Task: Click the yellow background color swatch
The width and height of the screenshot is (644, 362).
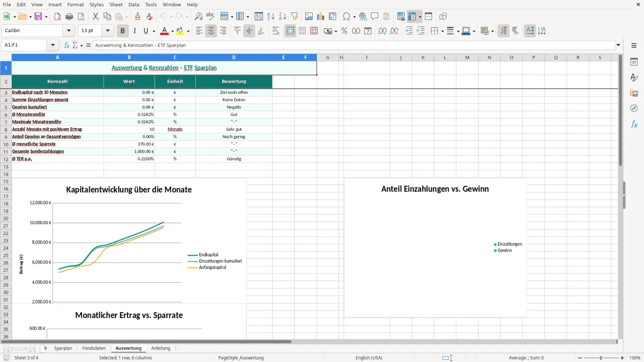Action: (180, 31)
